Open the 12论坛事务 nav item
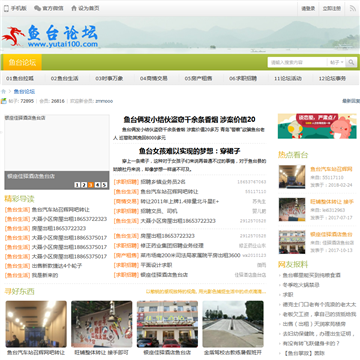The height and width of the screenshot is (360, 360). tap(332, 79)
